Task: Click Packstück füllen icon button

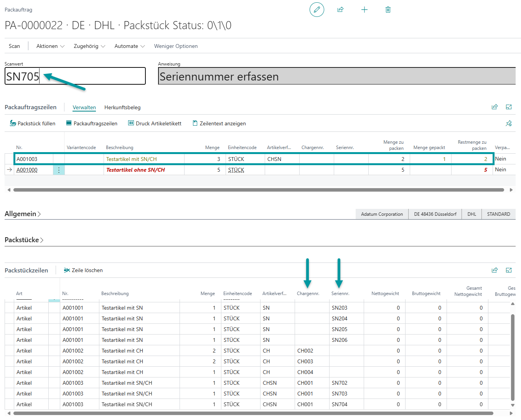Action: click(32, 123)
